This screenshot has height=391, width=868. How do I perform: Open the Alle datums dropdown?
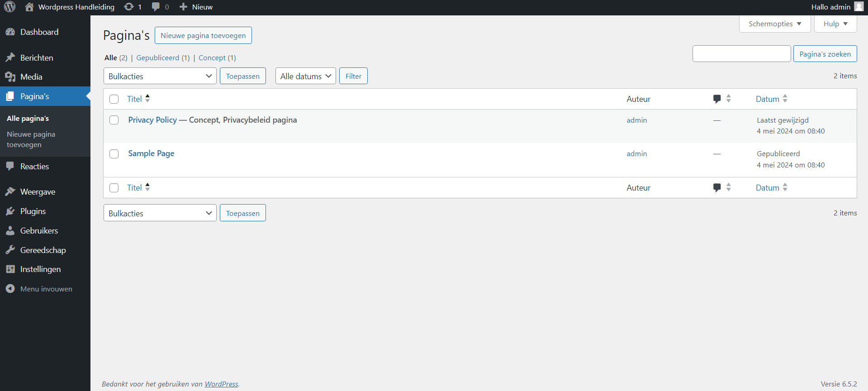306,76
